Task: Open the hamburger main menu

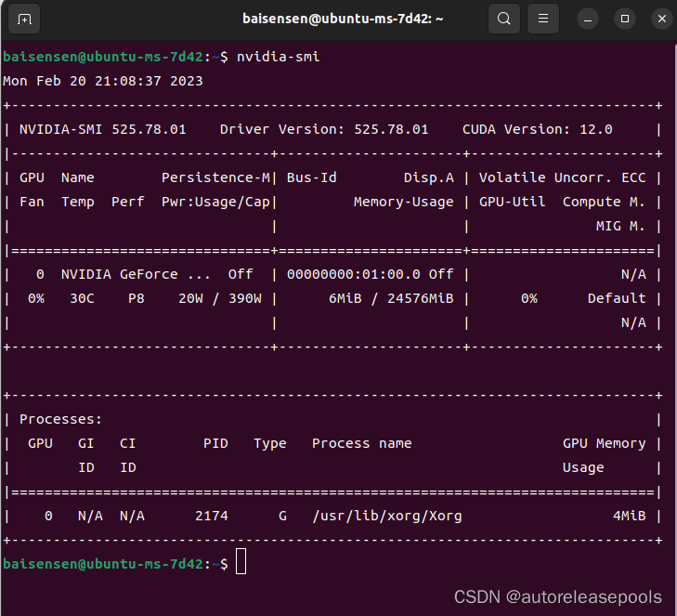Action: (x=543, y=19)
